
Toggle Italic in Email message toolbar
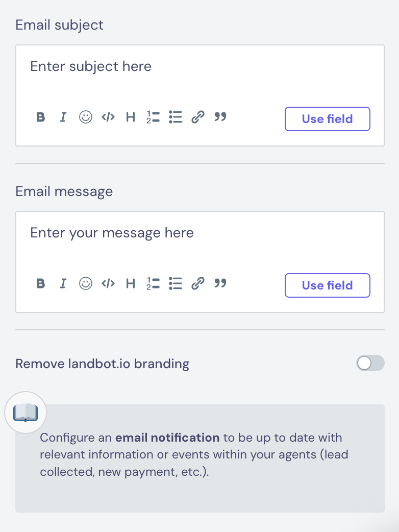click(x=63, y=283)
